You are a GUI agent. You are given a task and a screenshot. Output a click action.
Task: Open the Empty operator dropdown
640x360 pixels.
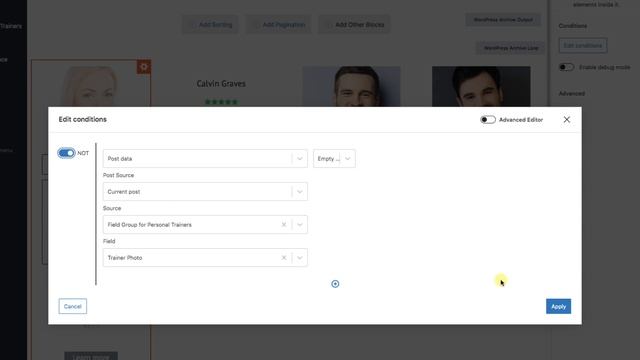coord(334,158)
